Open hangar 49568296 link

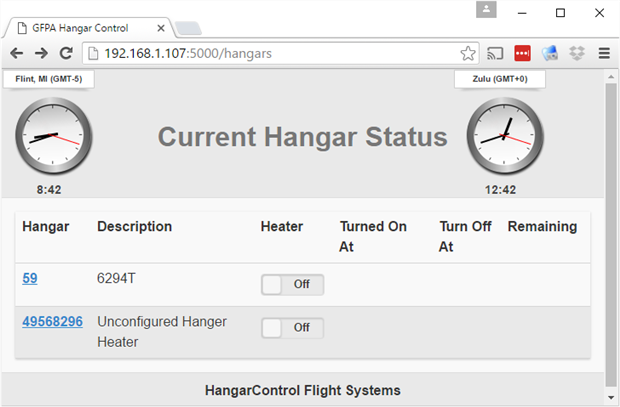(53, 322)
